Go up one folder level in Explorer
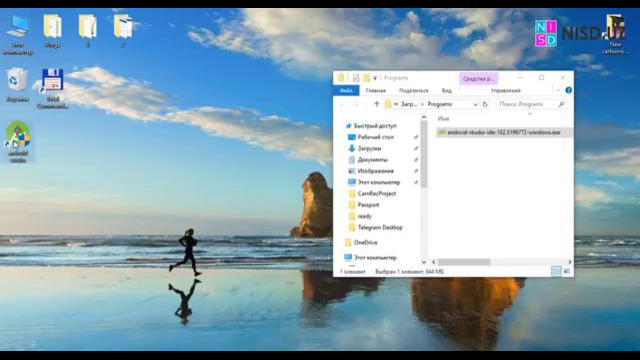Viewport: 640px width, 360px height. (x=376, y=104)
